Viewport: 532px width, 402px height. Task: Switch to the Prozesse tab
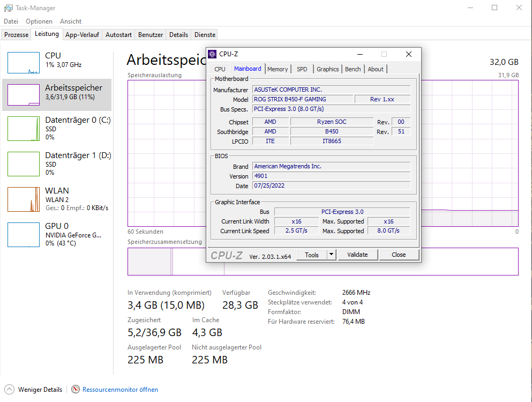pos(16,35)
